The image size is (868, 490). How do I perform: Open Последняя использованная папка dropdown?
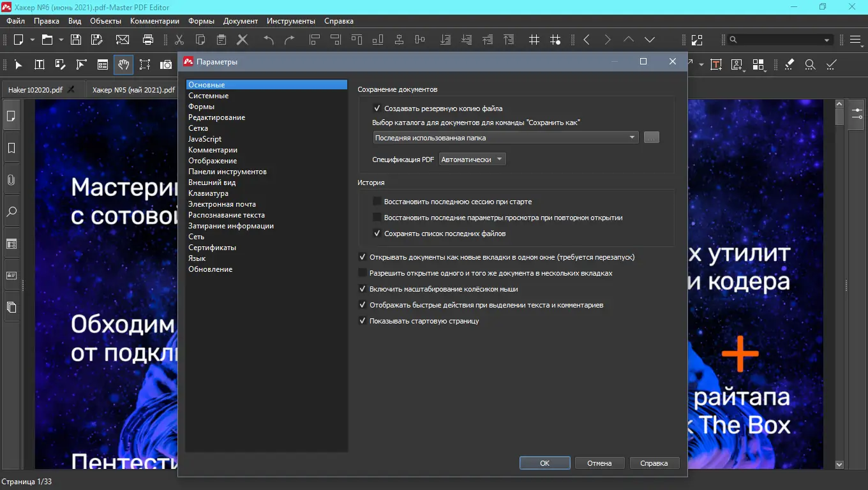(505, 137)
